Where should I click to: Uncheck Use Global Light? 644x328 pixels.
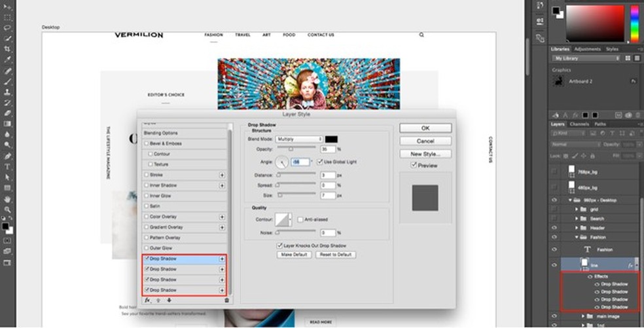[320, 162]
